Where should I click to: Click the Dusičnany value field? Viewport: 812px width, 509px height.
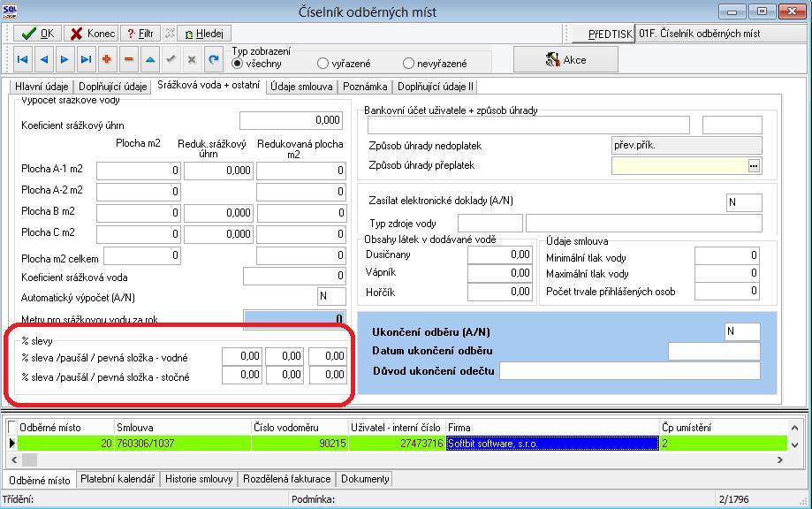tap(499, 254)
